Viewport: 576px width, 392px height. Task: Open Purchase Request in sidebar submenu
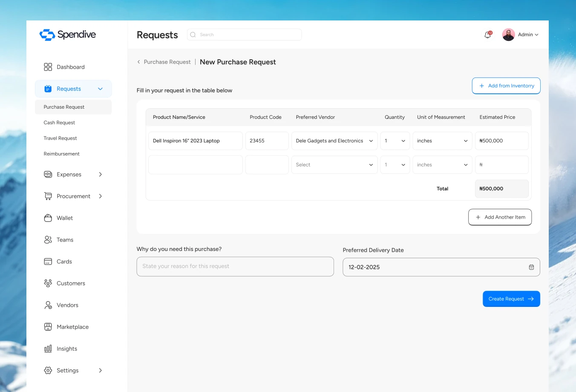pyautogui.click(x=73, y=107)
